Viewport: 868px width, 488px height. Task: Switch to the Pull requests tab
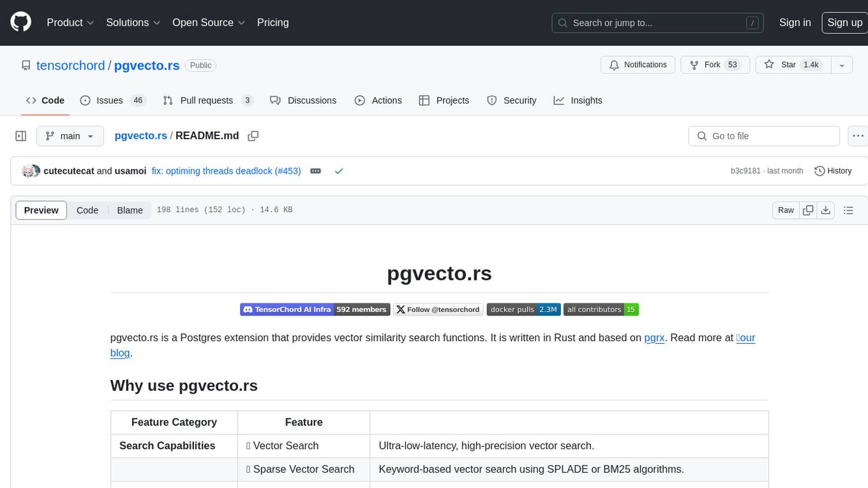tap(208, 100)
